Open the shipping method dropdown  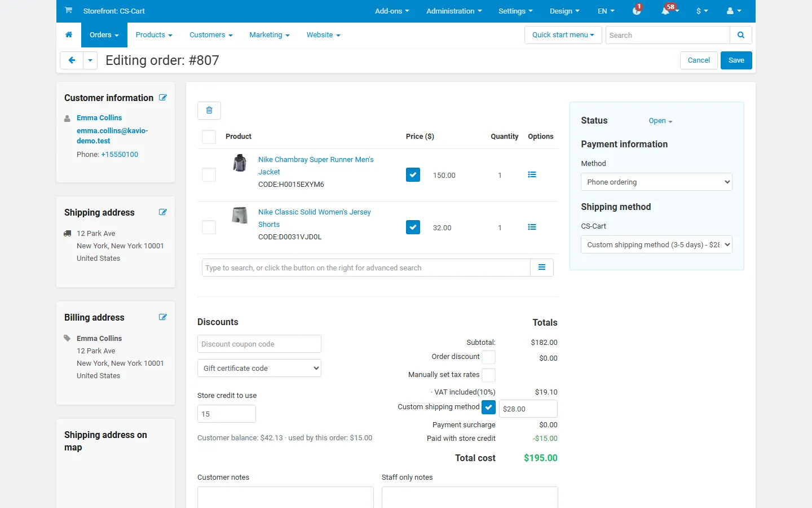656,244
